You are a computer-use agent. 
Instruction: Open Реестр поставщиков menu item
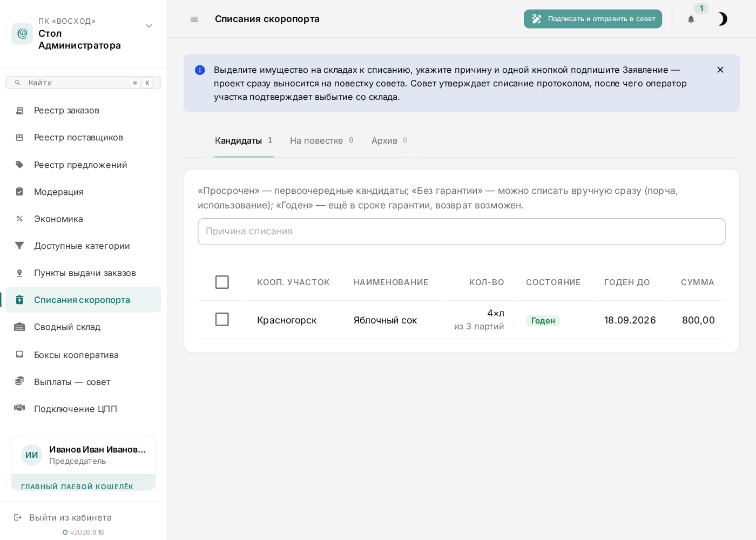point(83,137)
